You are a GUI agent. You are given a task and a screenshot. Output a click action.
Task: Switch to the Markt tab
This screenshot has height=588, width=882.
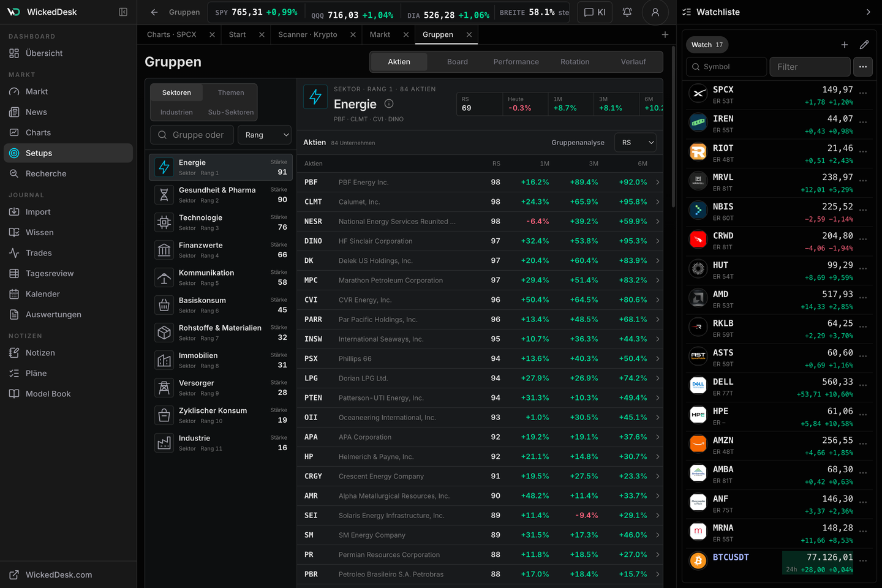380,35
